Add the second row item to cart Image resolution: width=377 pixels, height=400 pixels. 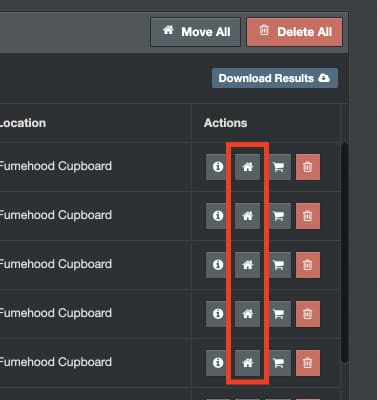pyautogui.click(x=279, y=216)
